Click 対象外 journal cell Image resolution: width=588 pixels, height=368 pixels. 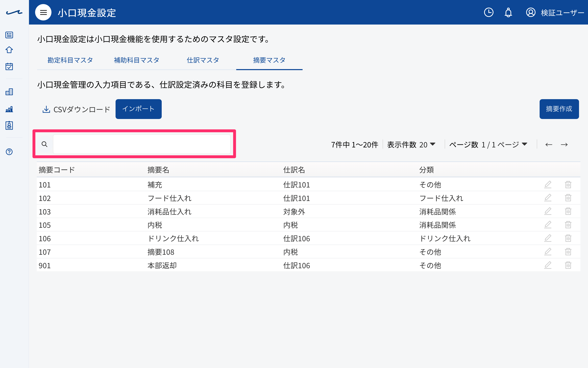(x=294, y=212)
